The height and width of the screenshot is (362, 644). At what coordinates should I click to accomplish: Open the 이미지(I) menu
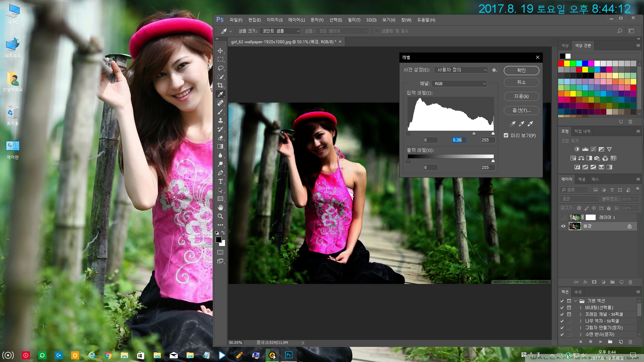tap(274, 20)
